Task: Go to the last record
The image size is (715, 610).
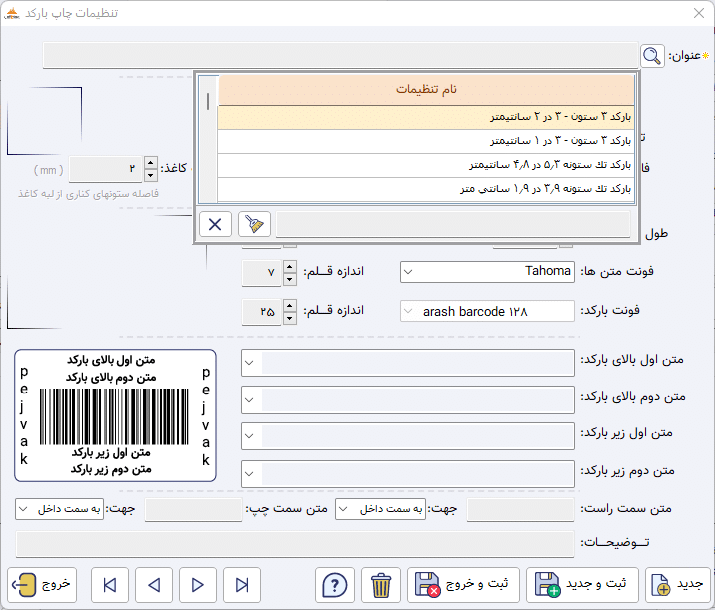Action: point(242,585)
